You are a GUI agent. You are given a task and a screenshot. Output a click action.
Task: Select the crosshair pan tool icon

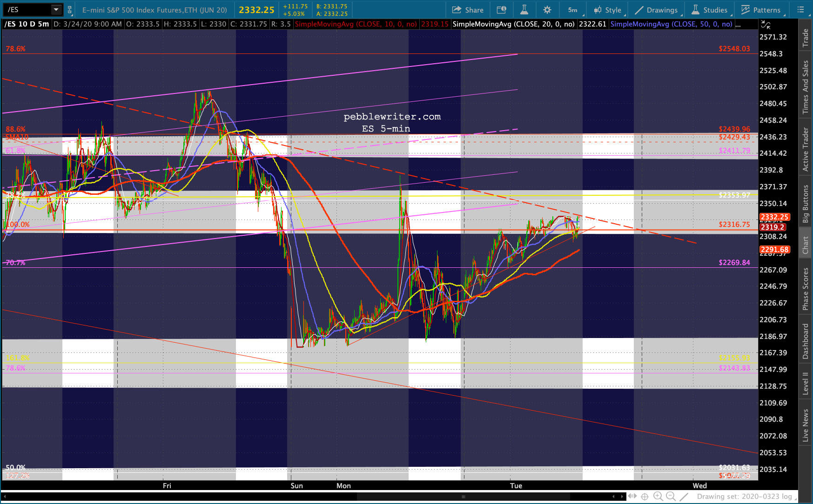click(645, 497)
